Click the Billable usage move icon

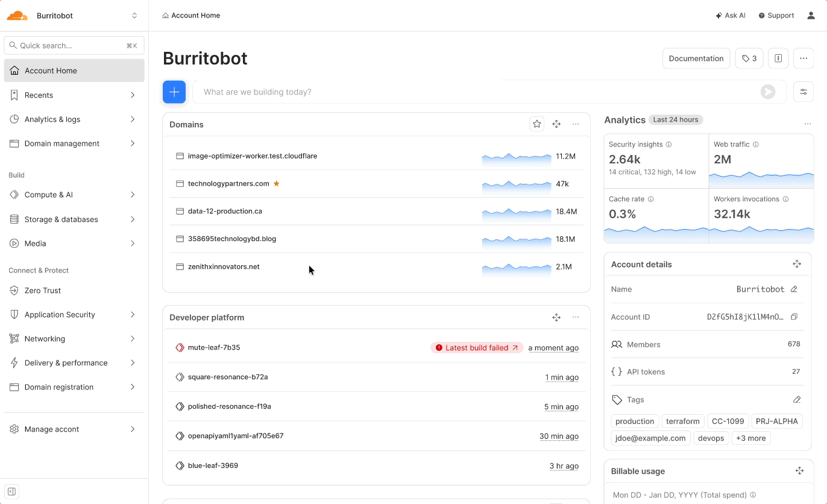[x=799, y=471]
